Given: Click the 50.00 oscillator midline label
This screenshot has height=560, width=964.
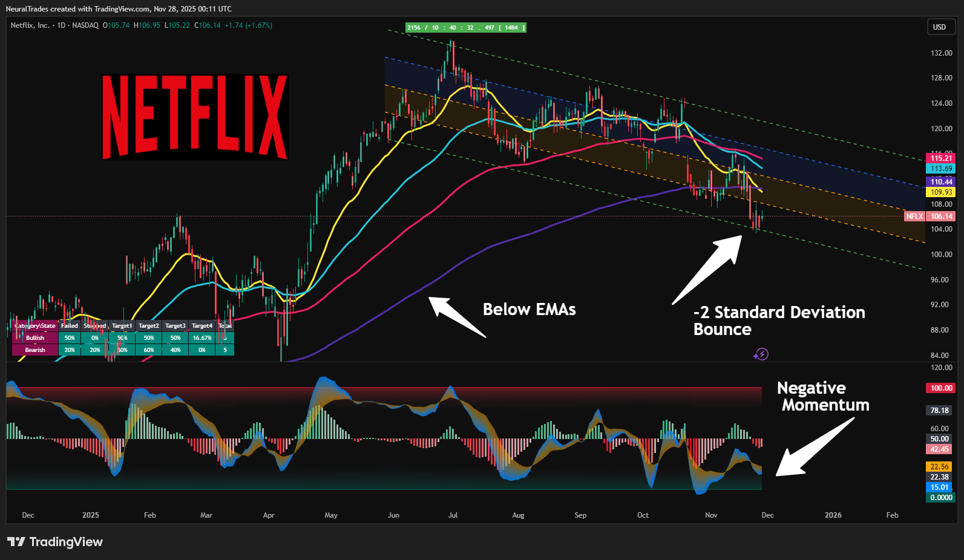Looking at the screenshot, I should tap(939, 439).
